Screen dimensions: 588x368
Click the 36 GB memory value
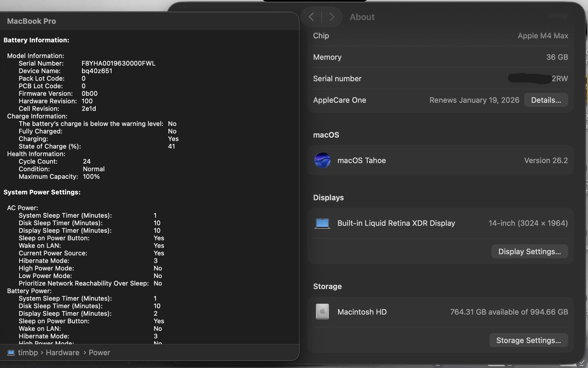[x=557, y=57]
